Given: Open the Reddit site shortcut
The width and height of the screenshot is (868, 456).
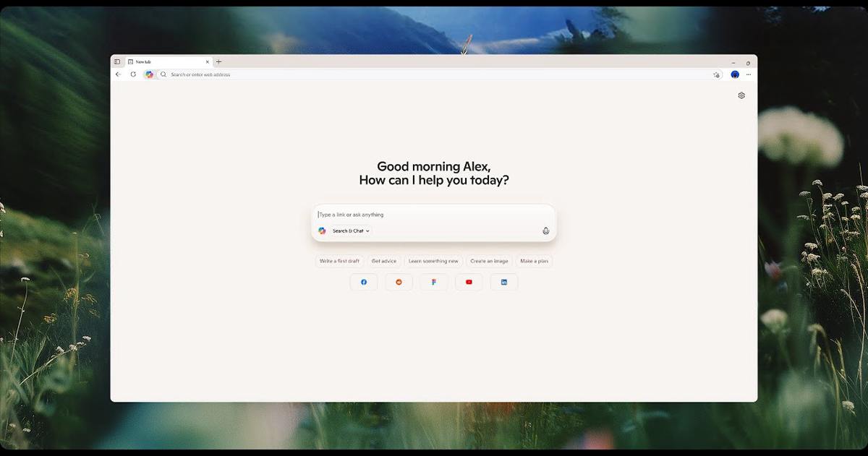Looking at the screenshot, I should point(399,282).
